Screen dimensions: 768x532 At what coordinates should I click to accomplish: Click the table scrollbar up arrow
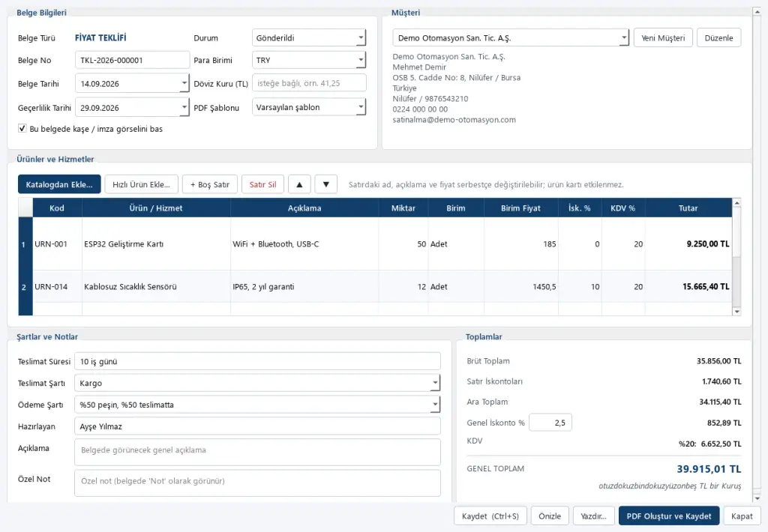tap(736, 202)
